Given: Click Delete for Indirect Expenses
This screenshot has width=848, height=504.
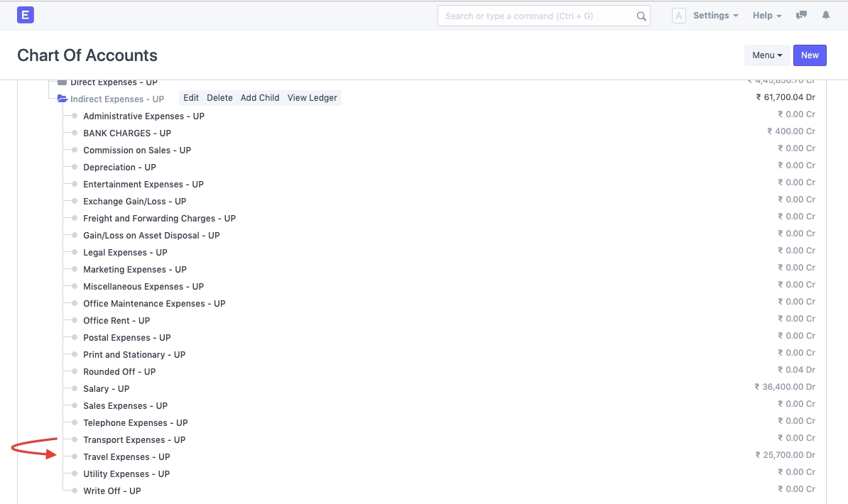Looking at the screenshot, I should coord(219,98).
